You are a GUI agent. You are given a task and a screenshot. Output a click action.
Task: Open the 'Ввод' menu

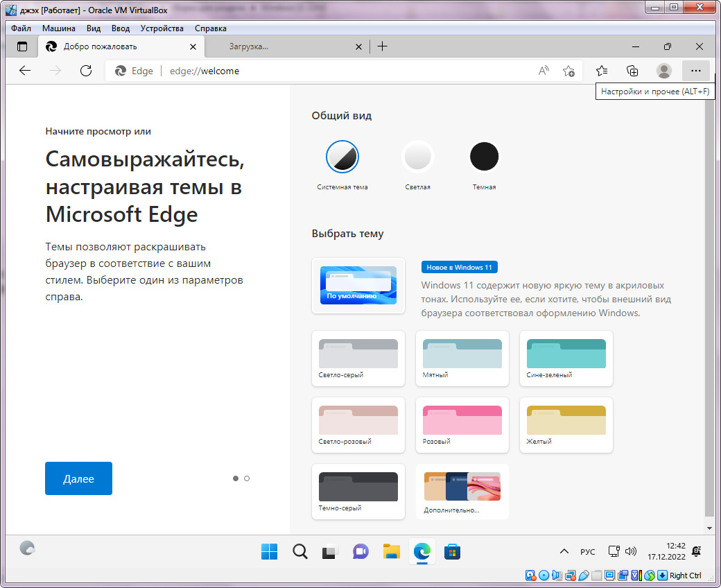(121, 28)
